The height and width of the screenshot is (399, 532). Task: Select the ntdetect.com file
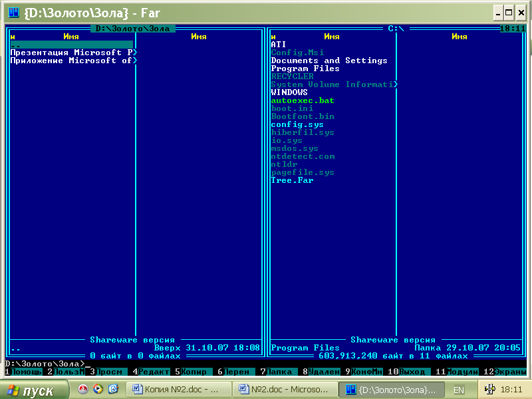pos(303,156)
